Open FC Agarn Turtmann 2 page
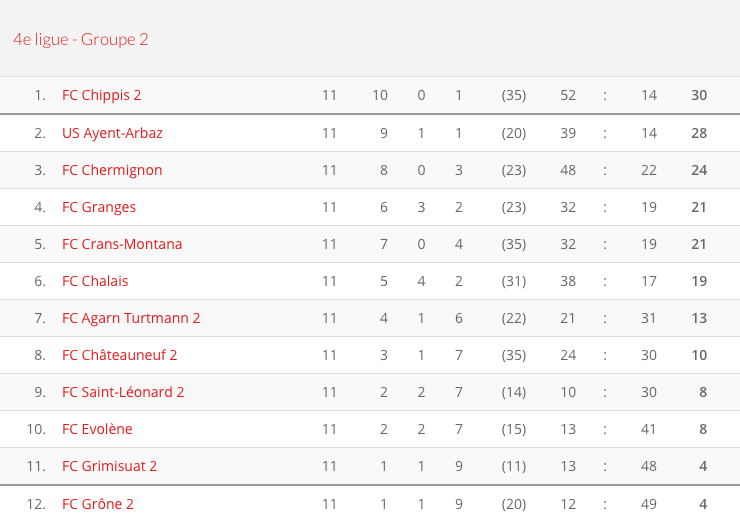The image size is (740, 519). [x=131, y=318]
